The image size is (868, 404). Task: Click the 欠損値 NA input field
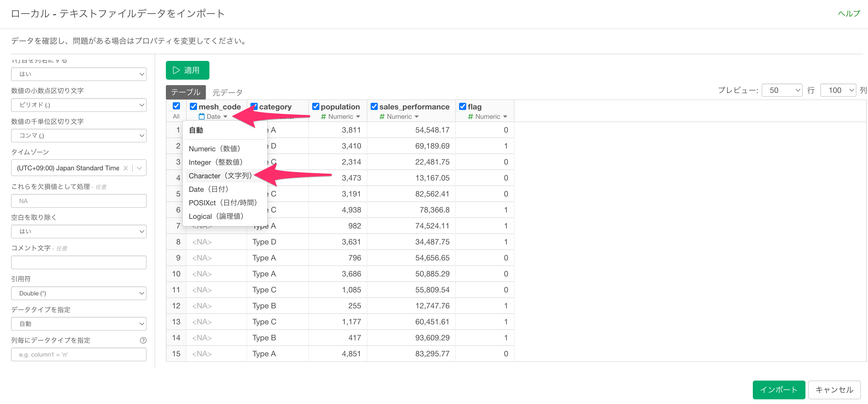pos(79,201)
